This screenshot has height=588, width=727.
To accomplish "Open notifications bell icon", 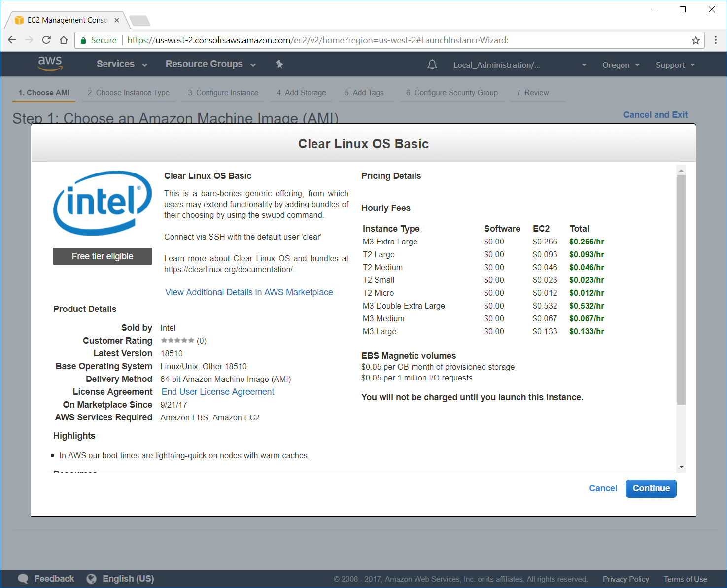I will point(432,65).
